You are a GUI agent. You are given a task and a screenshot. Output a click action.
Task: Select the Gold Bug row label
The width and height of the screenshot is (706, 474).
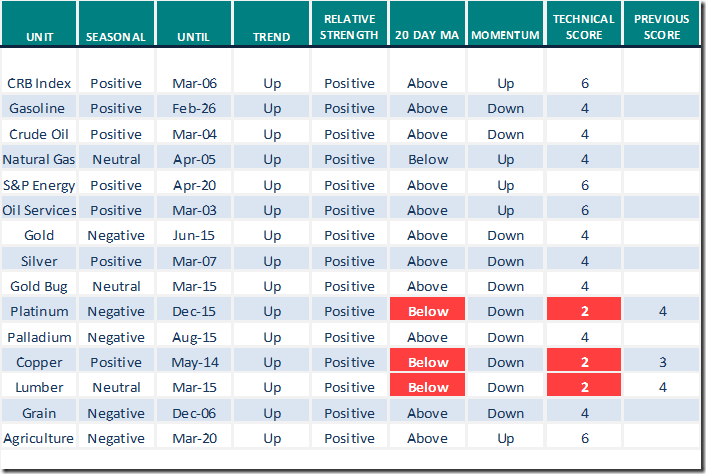pos(39,286)
